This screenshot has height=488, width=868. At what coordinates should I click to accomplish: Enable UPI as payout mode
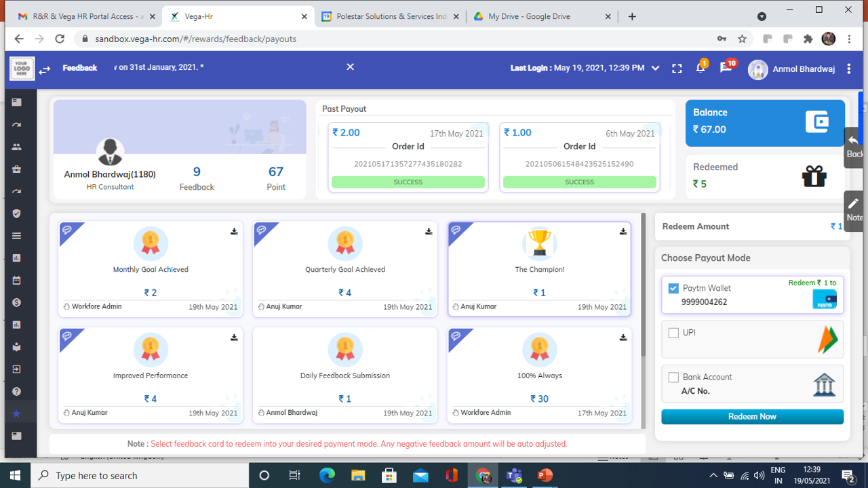tap(673, 332)
